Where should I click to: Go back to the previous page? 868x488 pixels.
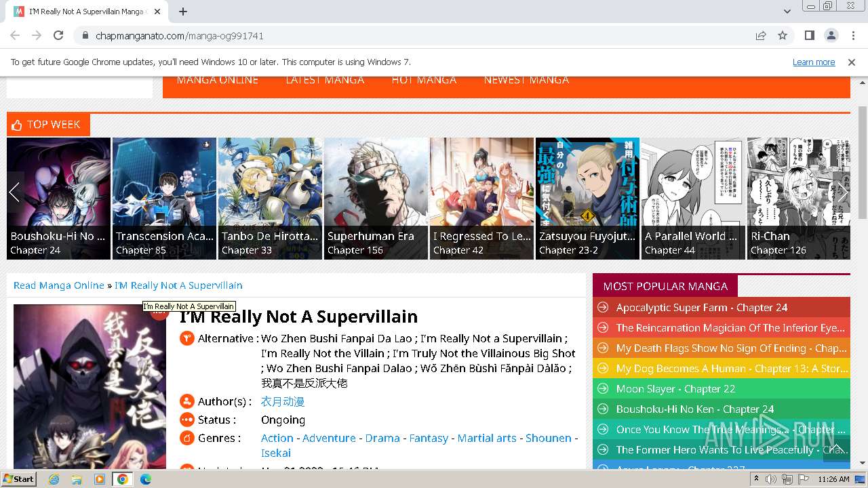tap(15, 35)
